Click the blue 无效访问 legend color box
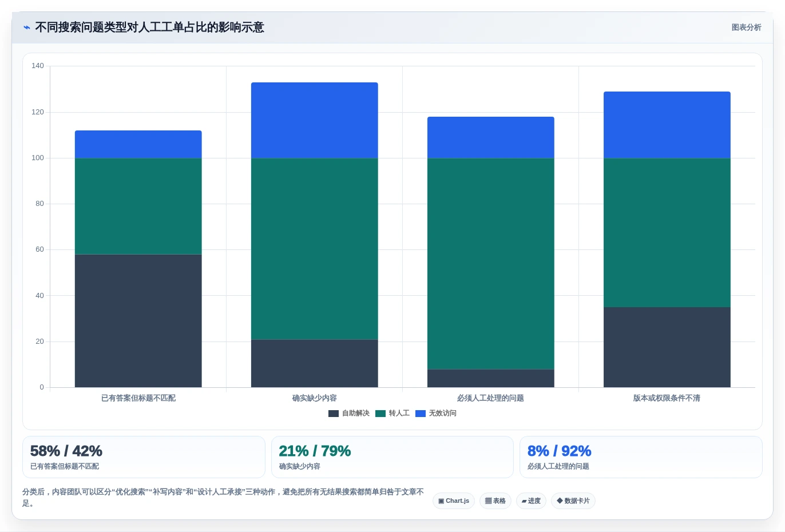 [x=421, y=414]
